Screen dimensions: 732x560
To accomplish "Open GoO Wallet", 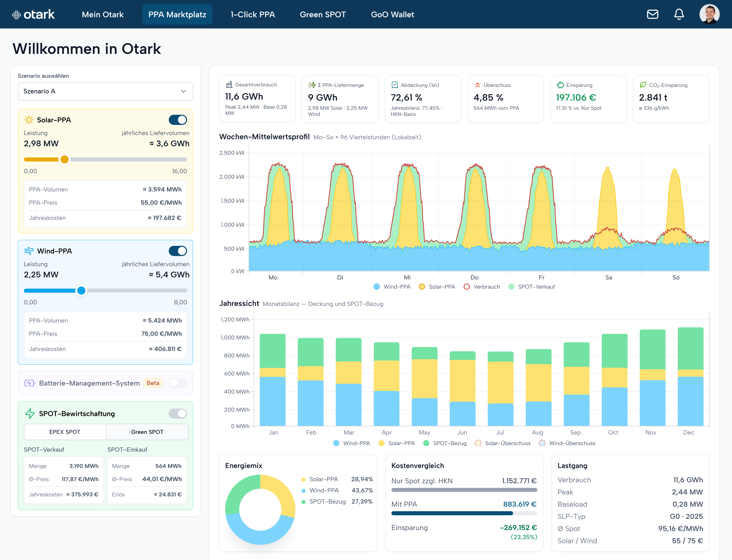I will click(x=392, y=14).
